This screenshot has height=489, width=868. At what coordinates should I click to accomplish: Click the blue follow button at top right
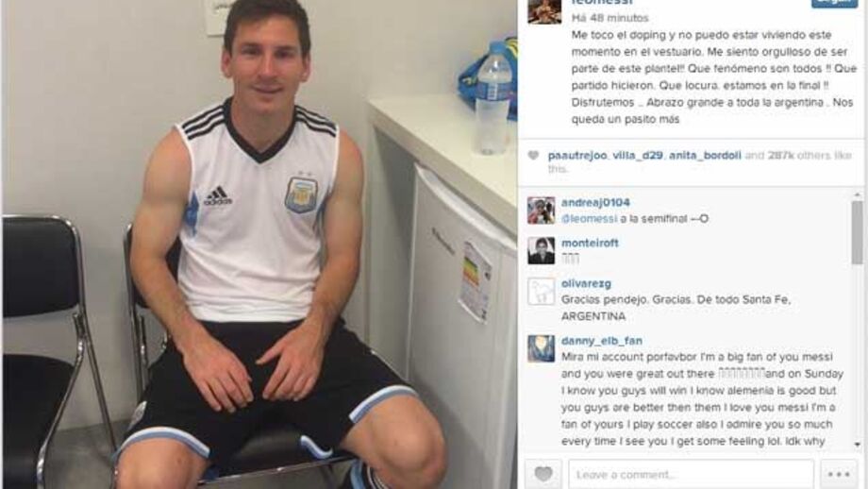coord(834,4)
